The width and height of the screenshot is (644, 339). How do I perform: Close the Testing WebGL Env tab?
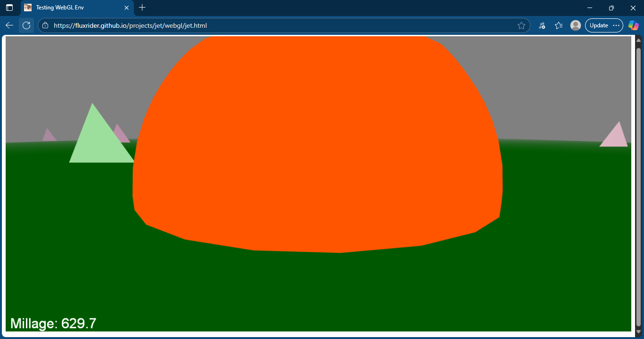(x=126, y=8)
